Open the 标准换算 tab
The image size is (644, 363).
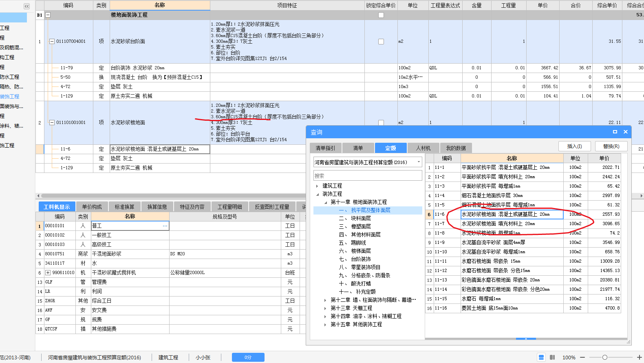124,207
